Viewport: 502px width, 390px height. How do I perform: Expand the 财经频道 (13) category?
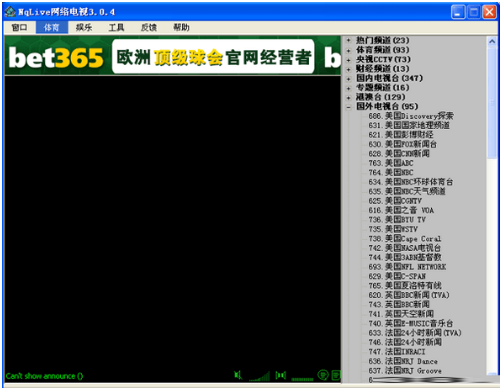click(x=349, y=69)
